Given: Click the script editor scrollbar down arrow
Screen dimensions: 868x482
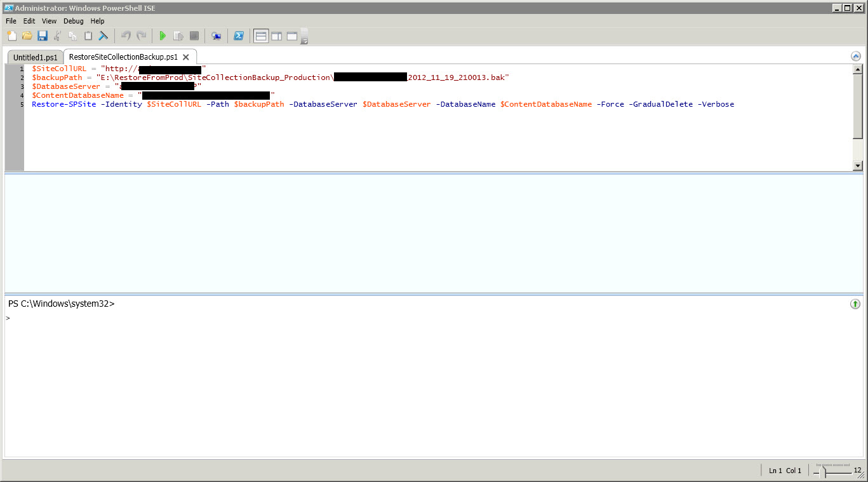Looking at the screenshot, I should 858,166.
